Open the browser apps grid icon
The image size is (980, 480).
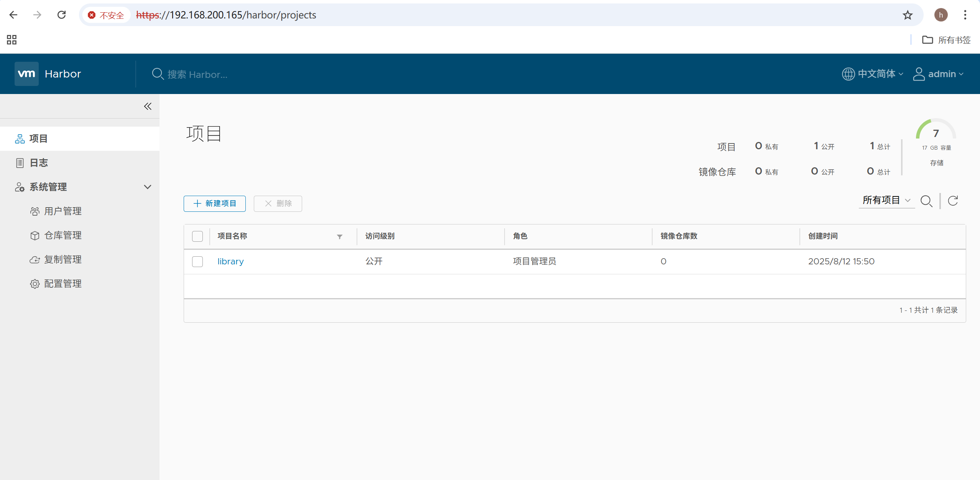click(12, 40)
